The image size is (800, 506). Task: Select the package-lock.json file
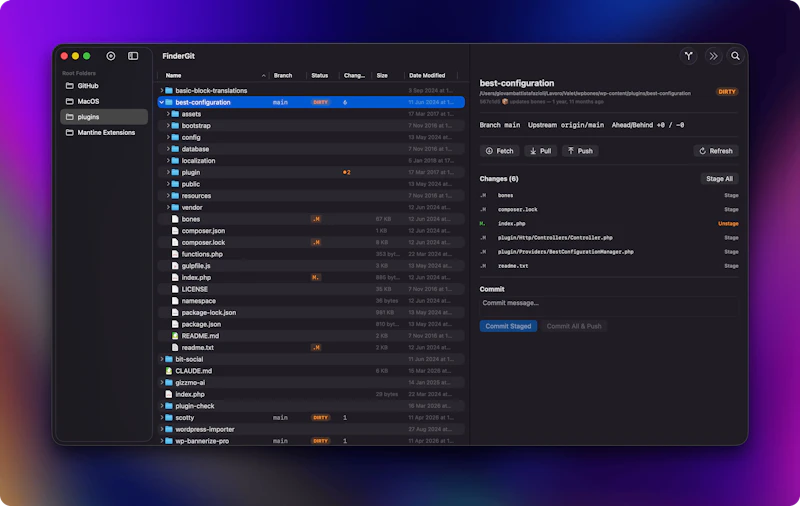tap(311, 312)
